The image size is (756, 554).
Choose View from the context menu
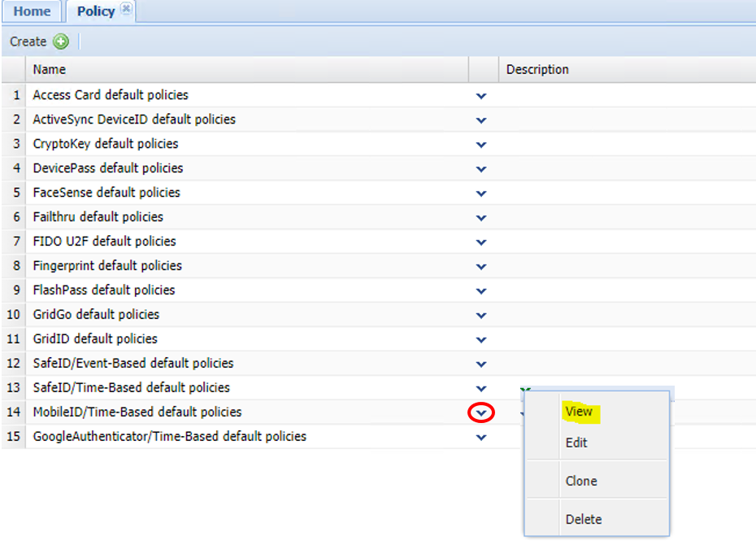coord(579,412)
